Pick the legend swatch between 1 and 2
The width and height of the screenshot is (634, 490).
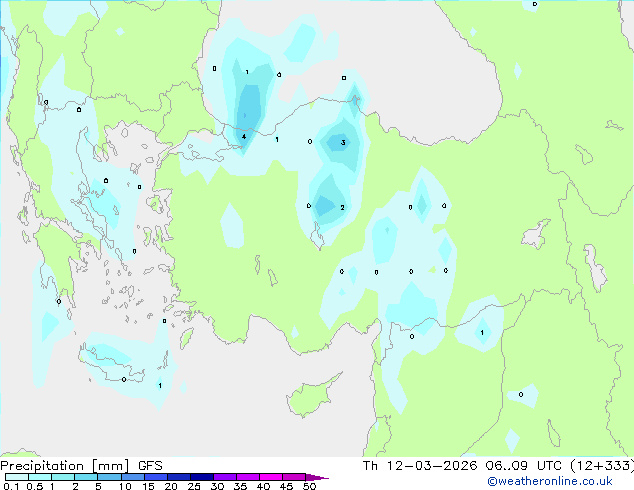pyautogui.click(x=63, y=477)
